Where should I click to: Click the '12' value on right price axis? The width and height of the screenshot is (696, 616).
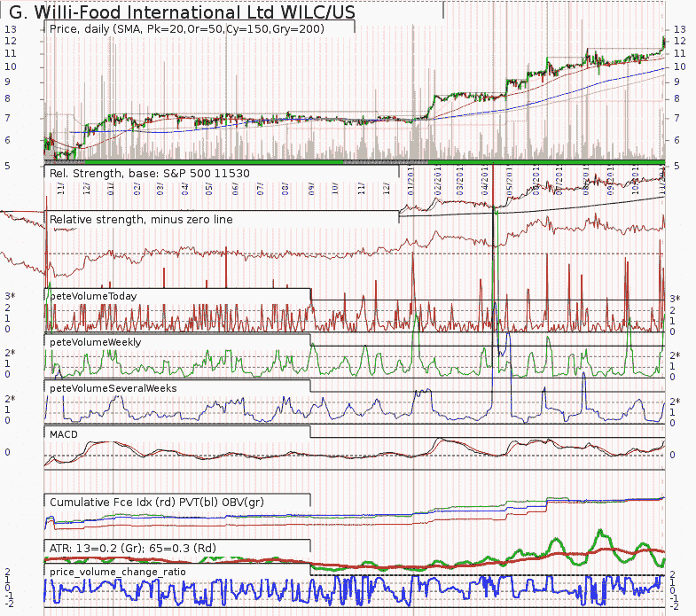click(679, 41)
